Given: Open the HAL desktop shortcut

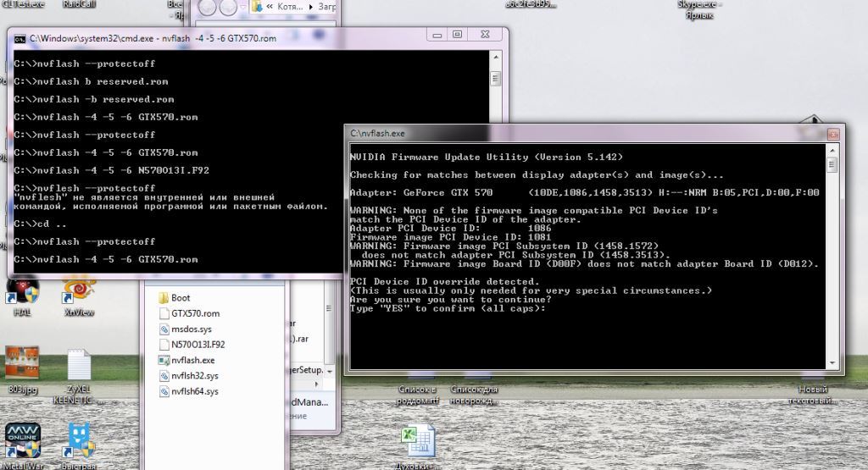Looking at the screenshot, I should pyautogui.click(x=22, y=296).
